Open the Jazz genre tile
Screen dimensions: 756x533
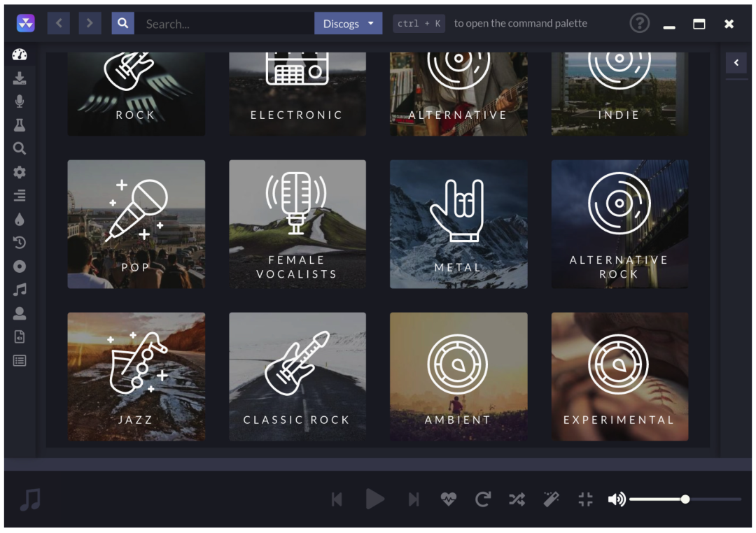tap(136, 376)
